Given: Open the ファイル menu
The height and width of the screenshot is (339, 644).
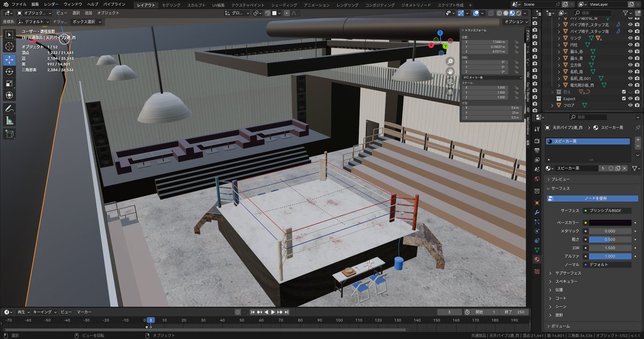Looking at the screenshot, I should (x=19, y=4).
